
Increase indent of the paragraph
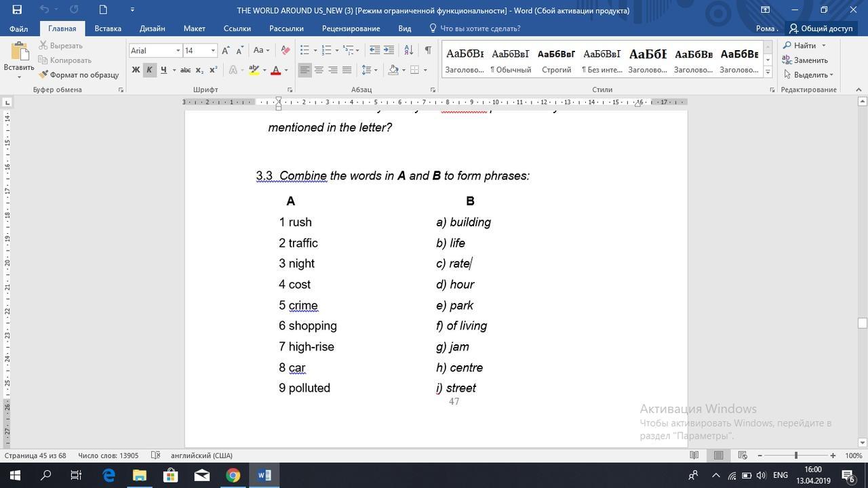389,50
